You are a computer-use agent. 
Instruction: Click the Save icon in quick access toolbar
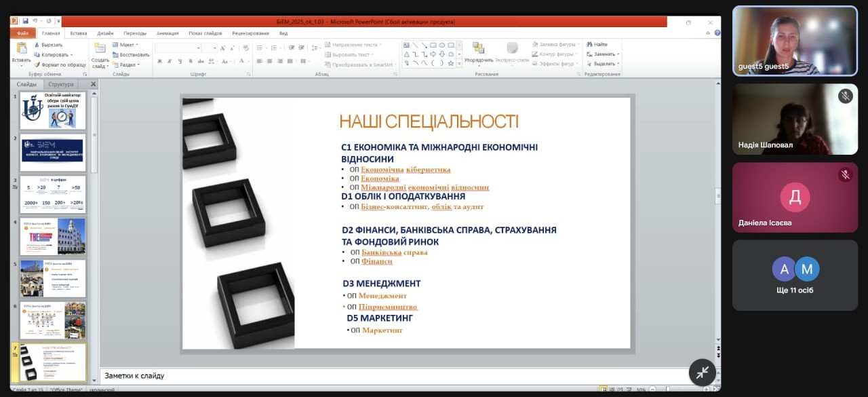(x=24, y=21)
